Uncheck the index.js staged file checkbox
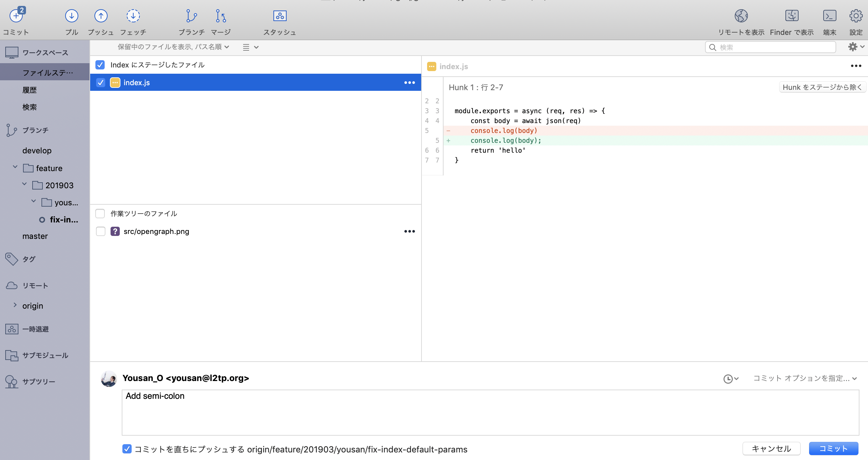Image resolution: width=868 pixels, height=460 pixels. pyautogui.click(x=100, y=83)
